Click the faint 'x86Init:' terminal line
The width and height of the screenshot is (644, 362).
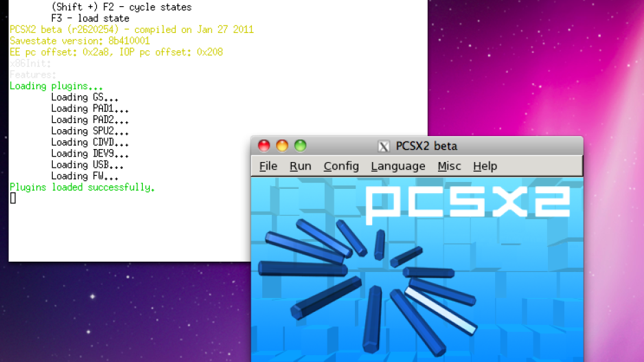click(x=30, y=64)
